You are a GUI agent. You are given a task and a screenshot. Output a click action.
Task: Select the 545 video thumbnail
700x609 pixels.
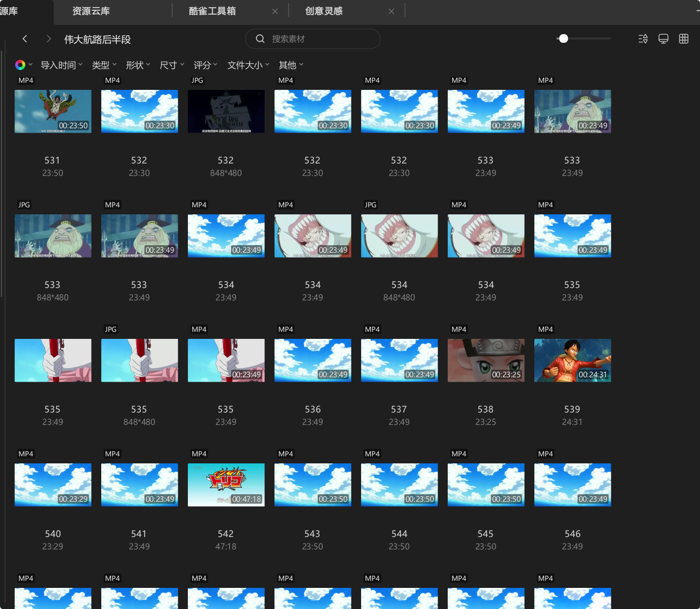pos(486,485)
